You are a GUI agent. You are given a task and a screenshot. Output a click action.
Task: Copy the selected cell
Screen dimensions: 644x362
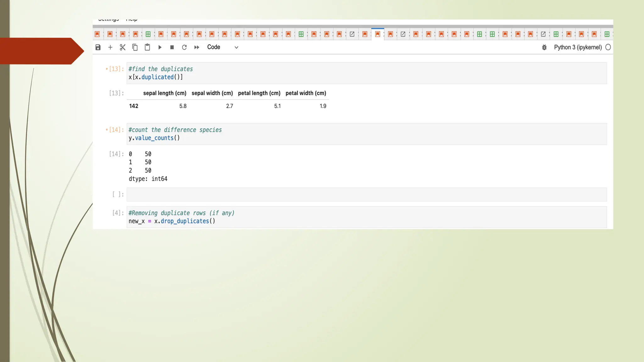click(135, 47)
